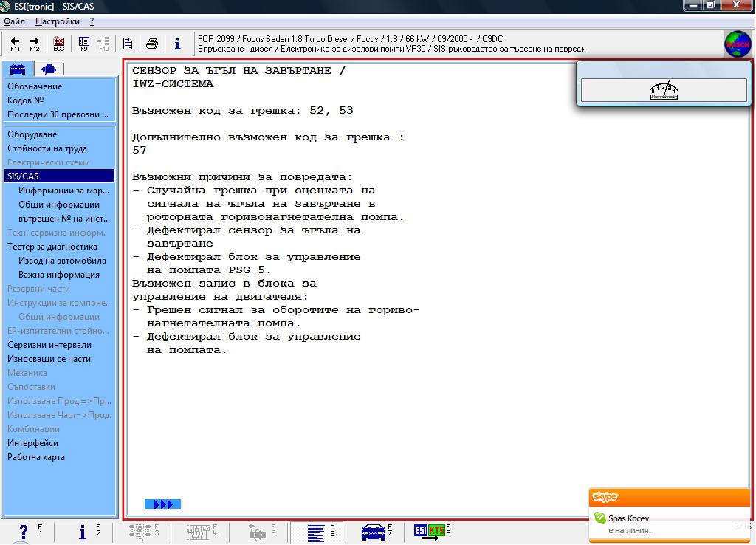The height and width of the screenshot is (545, 756).
Task: Open Общи информации under SIS/CAS
Action: (x=59, y=204)
